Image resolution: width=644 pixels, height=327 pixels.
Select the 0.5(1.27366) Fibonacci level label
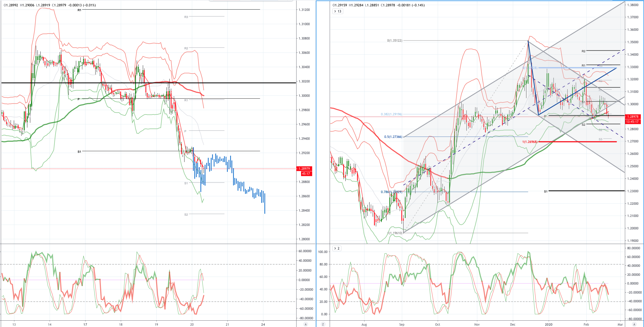click(393, 137)
